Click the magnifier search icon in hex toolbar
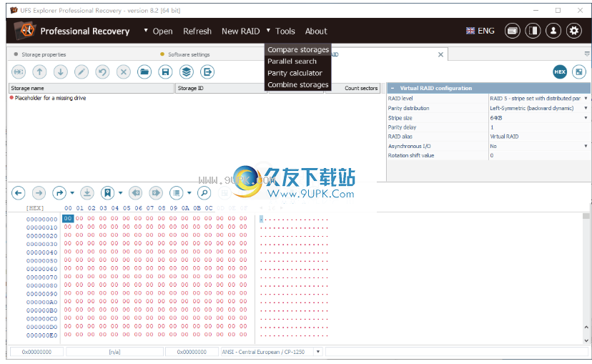Viewport: 592px width, 364px height. pos(204,193)
